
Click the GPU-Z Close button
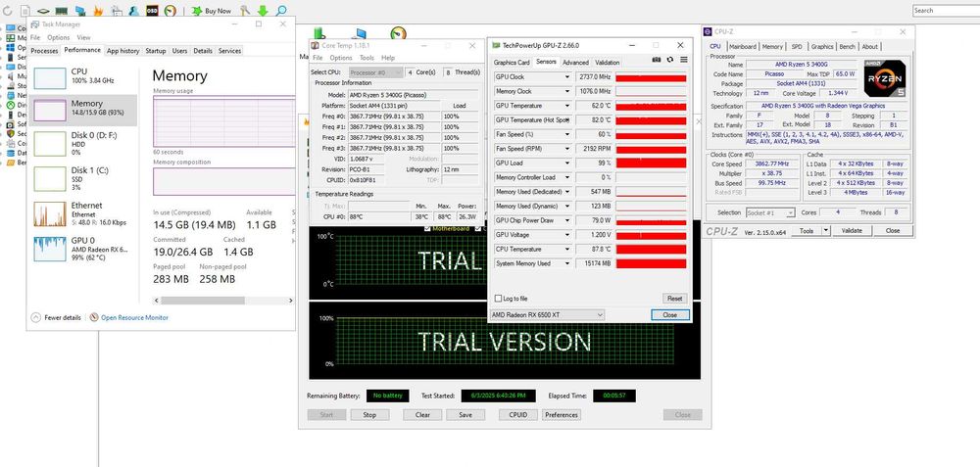pyautogui.click(x=670, y=314)
